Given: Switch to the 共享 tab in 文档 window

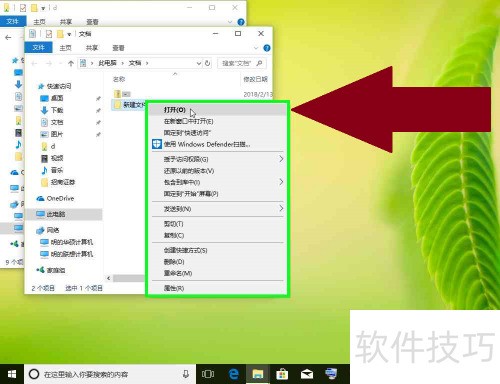Looking at the screenshot, I should pos(92,48).
